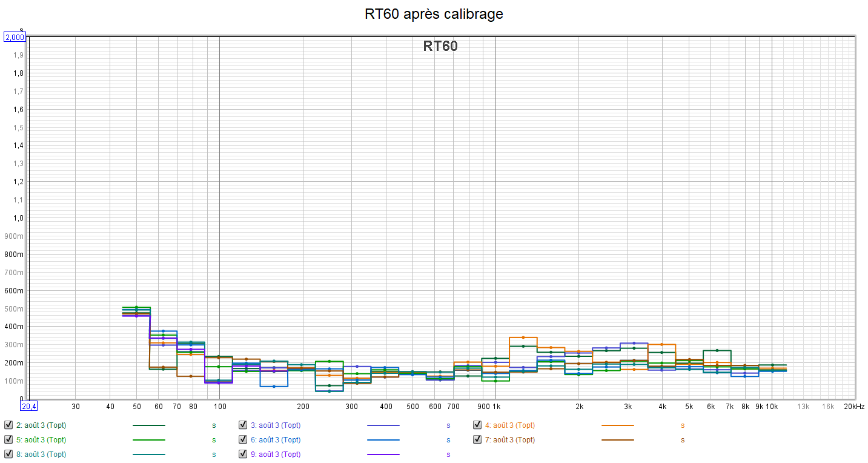Image resolution: width=868 pixels, height=463 pixels.
Task: Click the 'RT60 après calibrage' chart title
Action: pos(434,14)
